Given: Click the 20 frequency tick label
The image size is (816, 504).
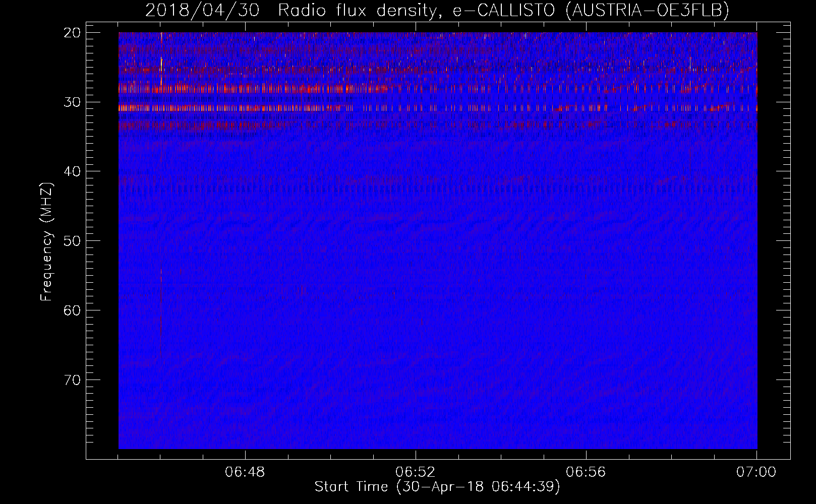Looking at the screenshot, I should pyautogui.click(x=72, y=33).
